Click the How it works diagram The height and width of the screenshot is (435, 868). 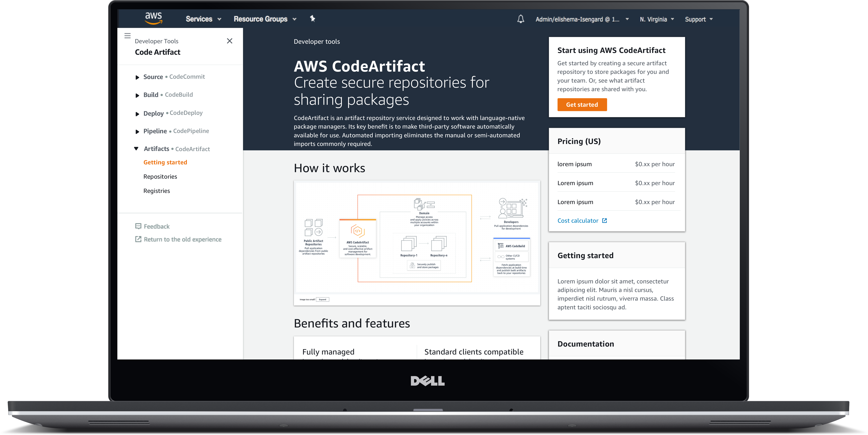coord(417,238)
